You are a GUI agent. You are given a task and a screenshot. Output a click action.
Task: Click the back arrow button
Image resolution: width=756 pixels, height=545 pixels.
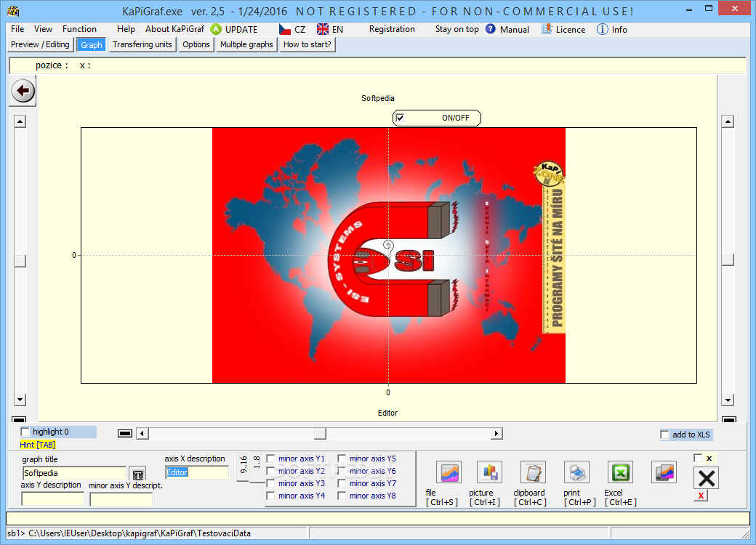(x=23, y=91)
